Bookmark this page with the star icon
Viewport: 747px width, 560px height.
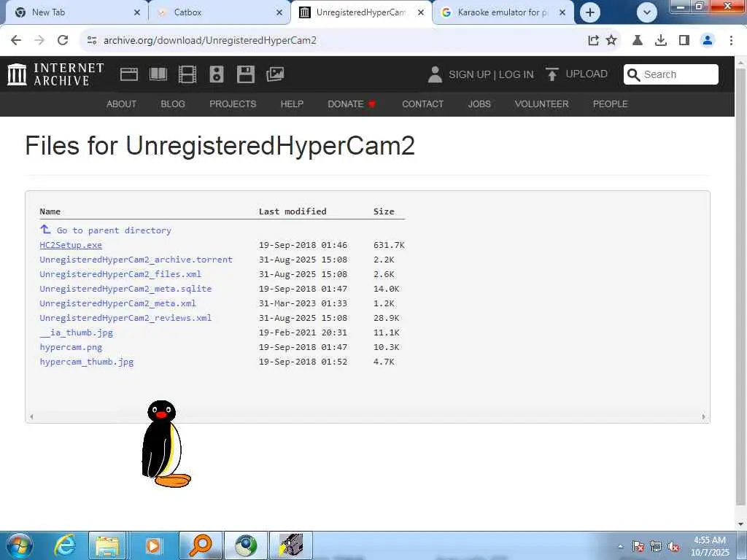pos(612,41)
